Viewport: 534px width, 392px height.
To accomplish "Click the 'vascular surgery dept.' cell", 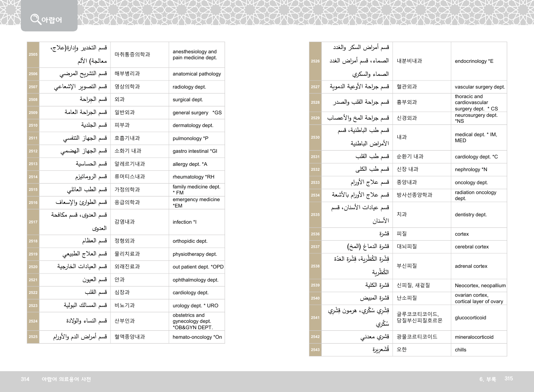I will pyautogui.click(x=480, y=87).
